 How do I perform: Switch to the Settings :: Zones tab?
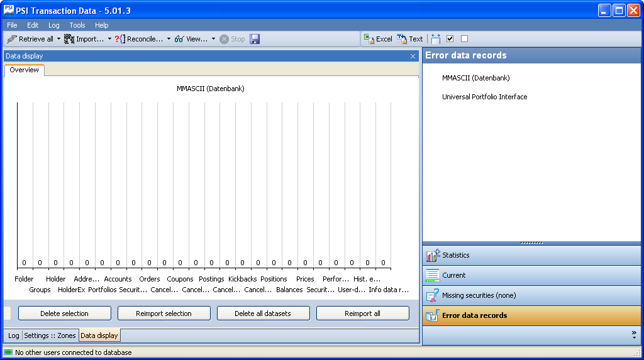pos(50,336)
